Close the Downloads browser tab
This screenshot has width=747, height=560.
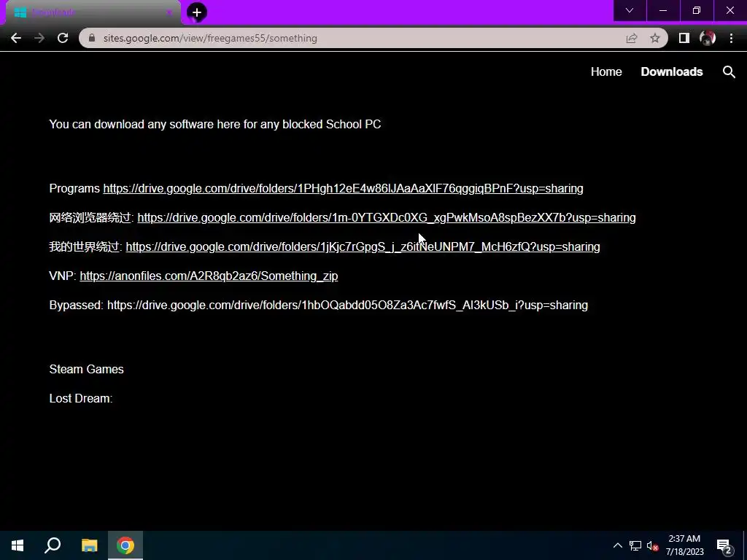169,12
